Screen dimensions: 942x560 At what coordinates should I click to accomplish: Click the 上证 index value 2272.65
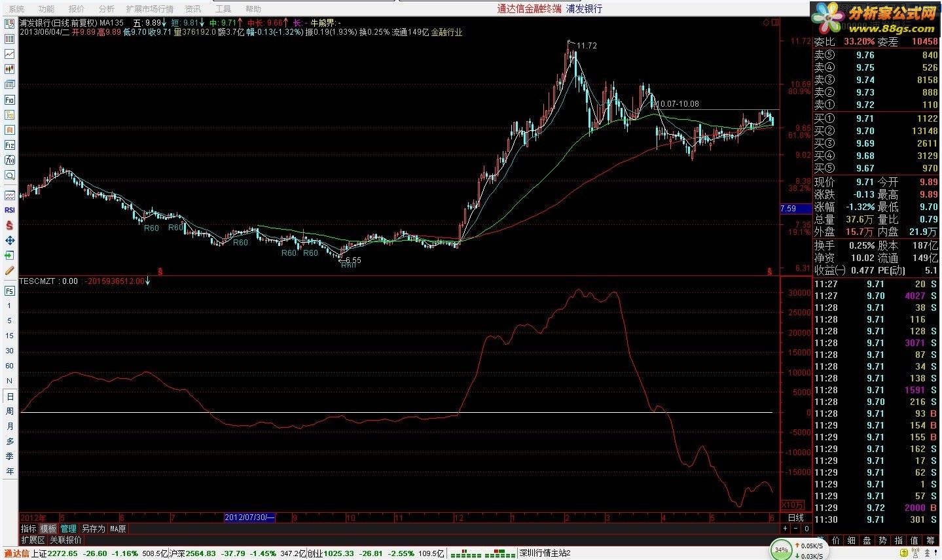pyautogui.click(x=62, y=553)
